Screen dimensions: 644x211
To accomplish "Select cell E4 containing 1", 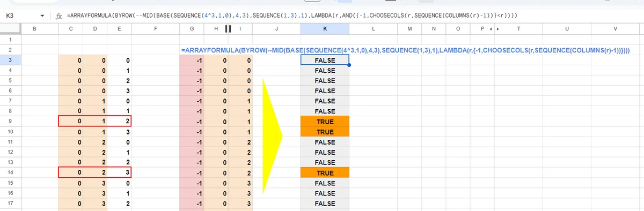I will (119, 71).
